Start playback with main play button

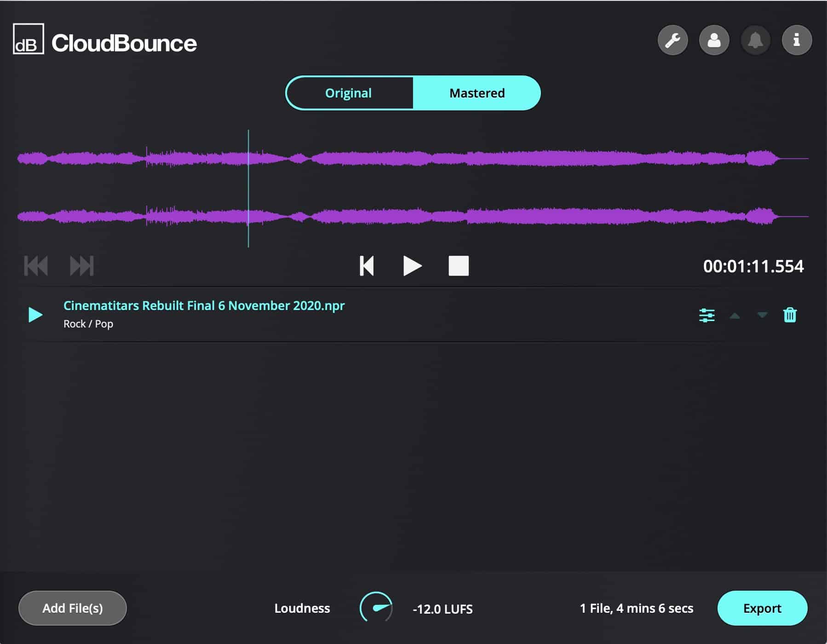[412, 266]
